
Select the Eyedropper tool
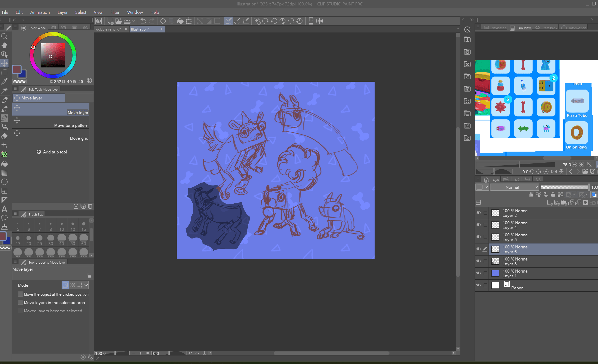click(x=4, y=81)
